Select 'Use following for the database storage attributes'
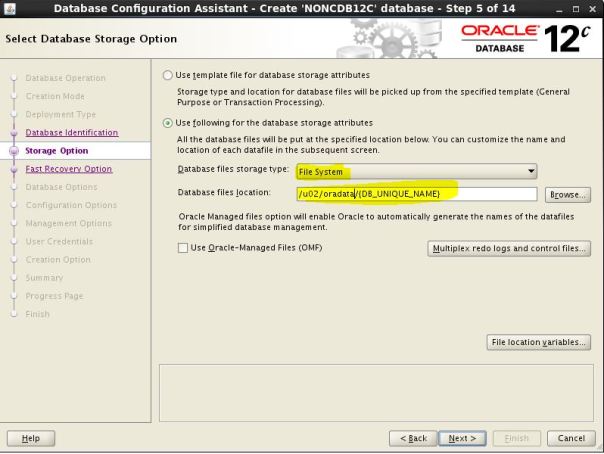 (168, 123)
